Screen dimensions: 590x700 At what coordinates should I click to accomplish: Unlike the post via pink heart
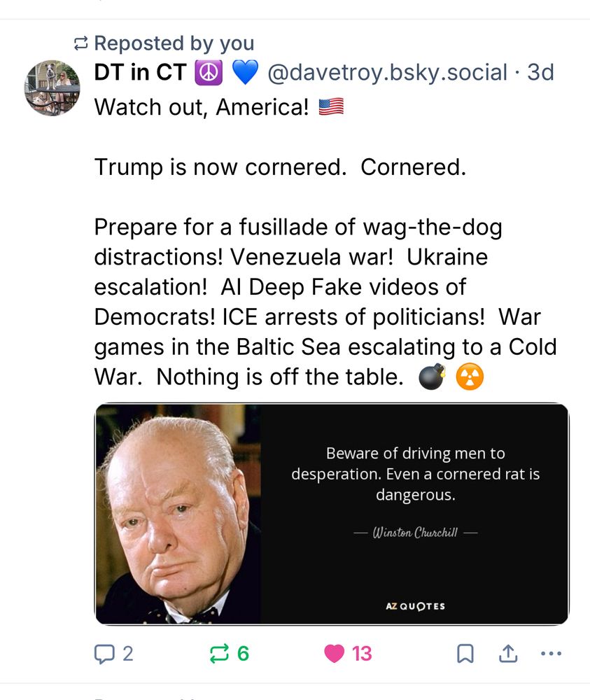coord(335,654)
